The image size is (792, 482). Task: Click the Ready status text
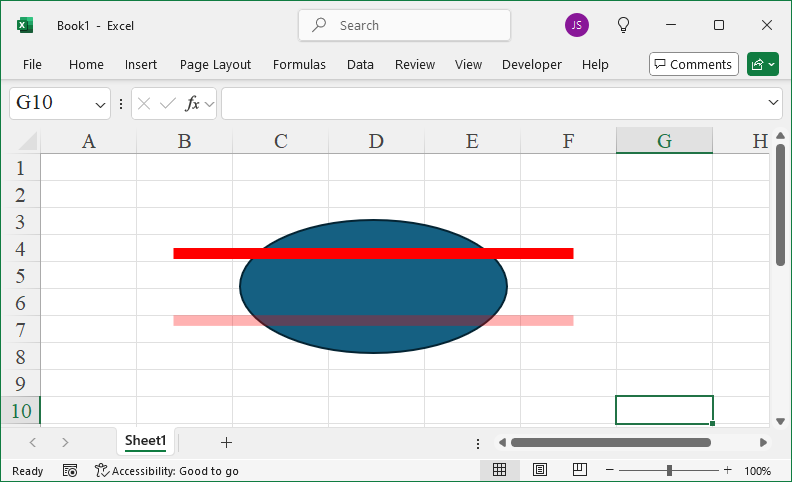(27, 471)
